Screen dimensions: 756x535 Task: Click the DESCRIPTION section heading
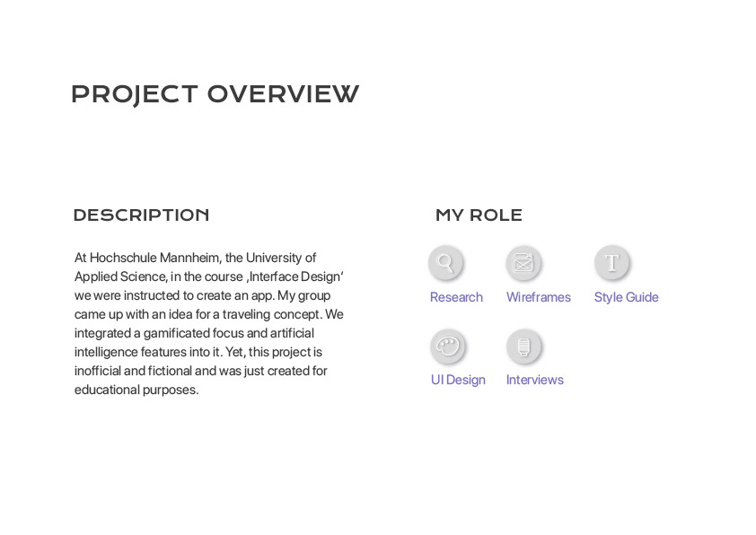(141, 215)
